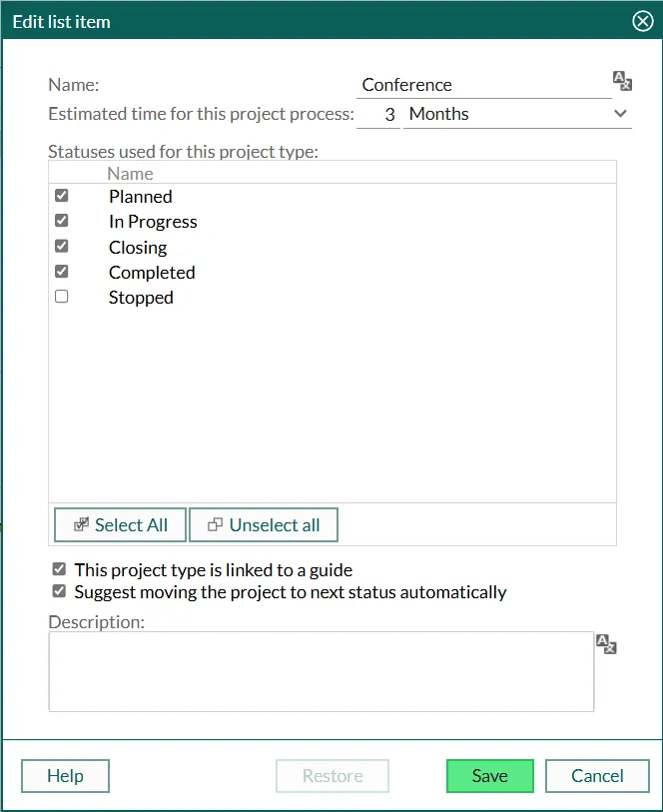Toggle 'This project type is linked to a guide'
This screenshot has width=663, height=812.
point(60,569)
